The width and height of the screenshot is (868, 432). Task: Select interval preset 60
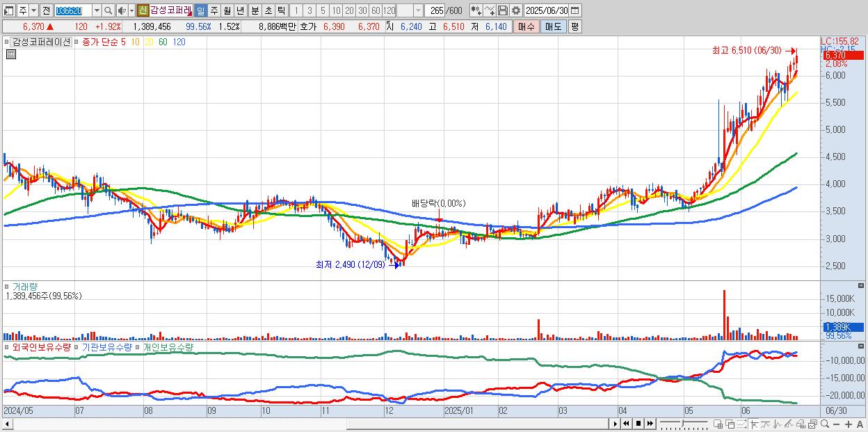pos(376,10)
